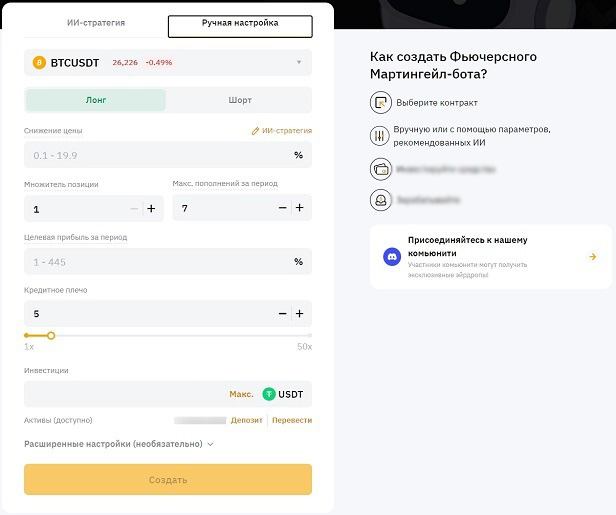The width and height of the screenshot is (616, 515).
Task: Click the USDT Tether icon
Action: [268, 394]
